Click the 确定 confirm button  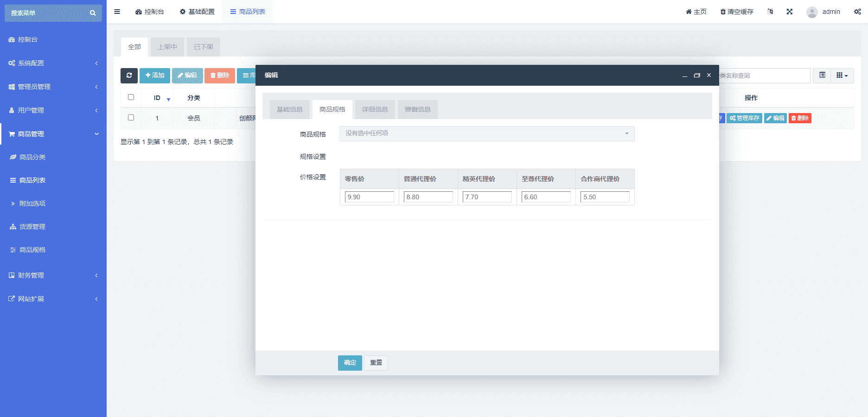coord(350,363)
